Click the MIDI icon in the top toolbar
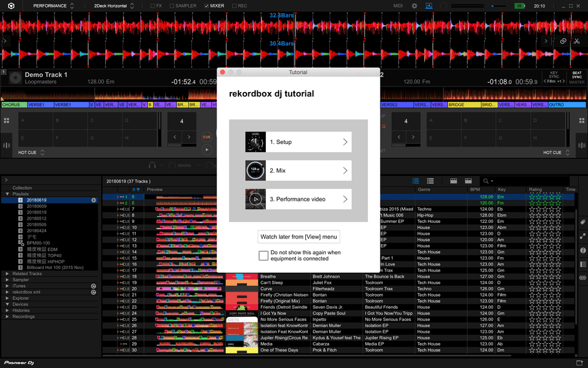The height and width of the screenshot is (368, 588). click(x=398, y=6)
